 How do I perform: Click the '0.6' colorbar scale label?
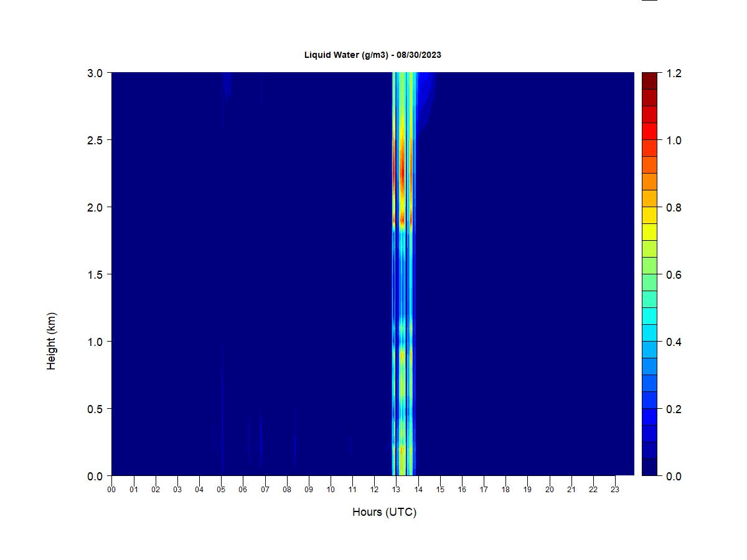pos(674,275)
